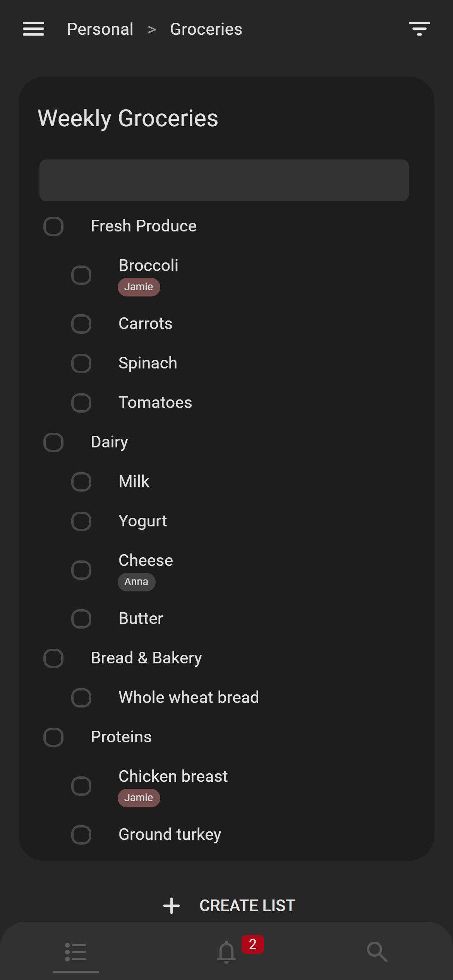This screenshot has width=453, height=980.
Task: Check off the Carrots item
Action: [x=81, y=324]
